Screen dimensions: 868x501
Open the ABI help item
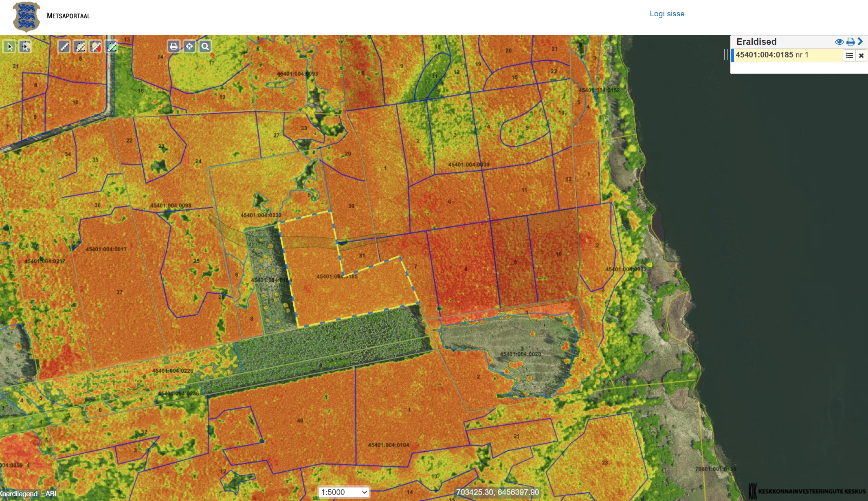pos(51,494)
